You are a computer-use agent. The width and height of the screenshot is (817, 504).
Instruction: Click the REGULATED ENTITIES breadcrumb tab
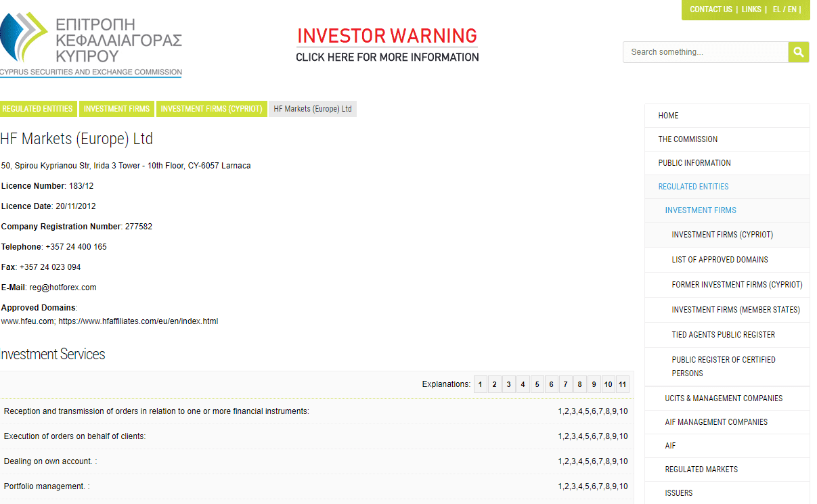(x=39, y=109)
